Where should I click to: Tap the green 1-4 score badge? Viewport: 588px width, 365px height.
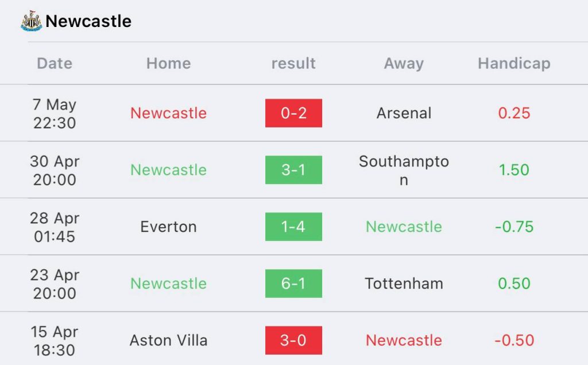(293, 227)
